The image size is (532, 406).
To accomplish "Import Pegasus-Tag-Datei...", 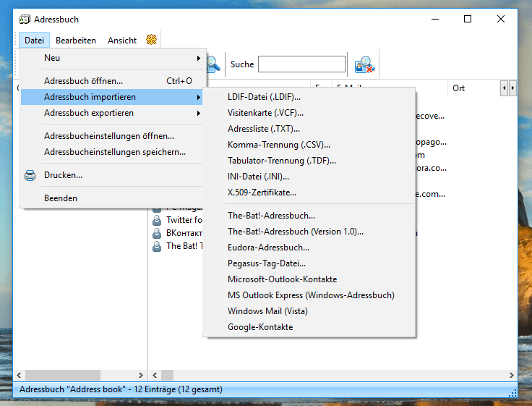I will (309, 263).
